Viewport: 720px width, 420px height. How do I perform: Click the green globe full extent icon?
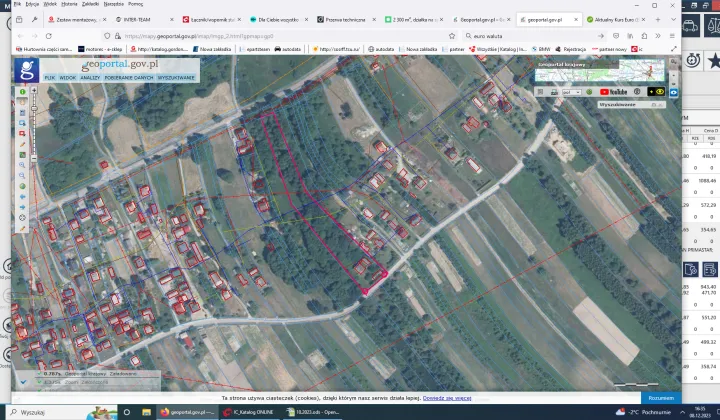tap(22, 186)
